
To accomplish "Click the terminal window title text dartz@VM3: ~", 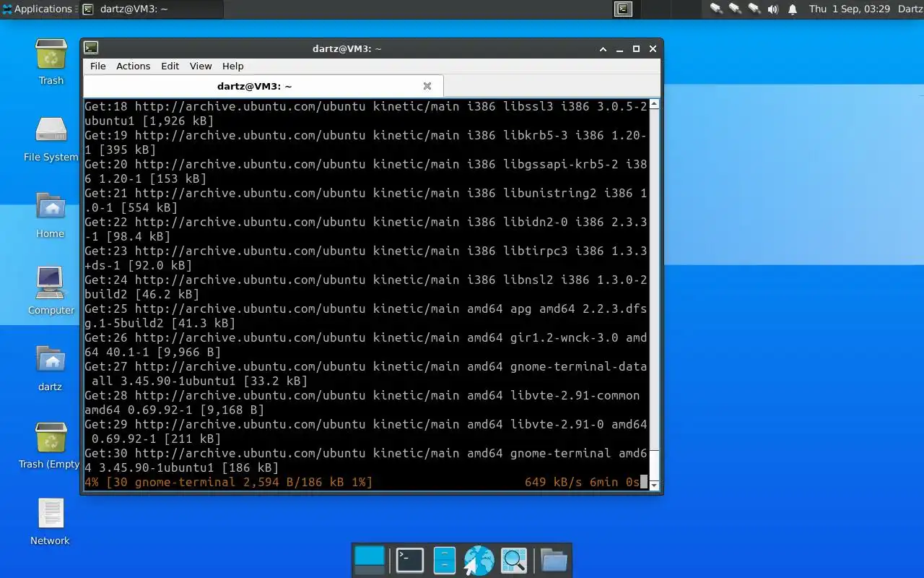I will coord(346,48).
